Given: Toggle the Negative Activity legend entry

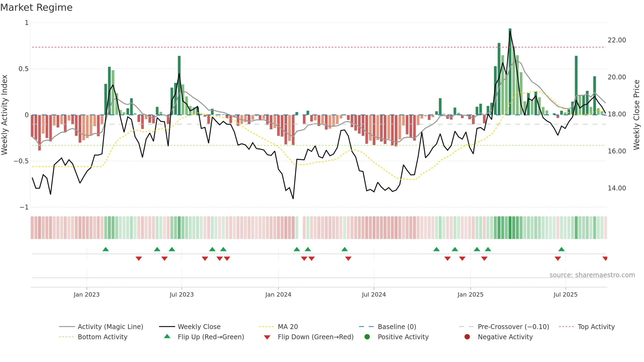Looking at the screenshot, I should pyautogui.click(x=498, y=337).
